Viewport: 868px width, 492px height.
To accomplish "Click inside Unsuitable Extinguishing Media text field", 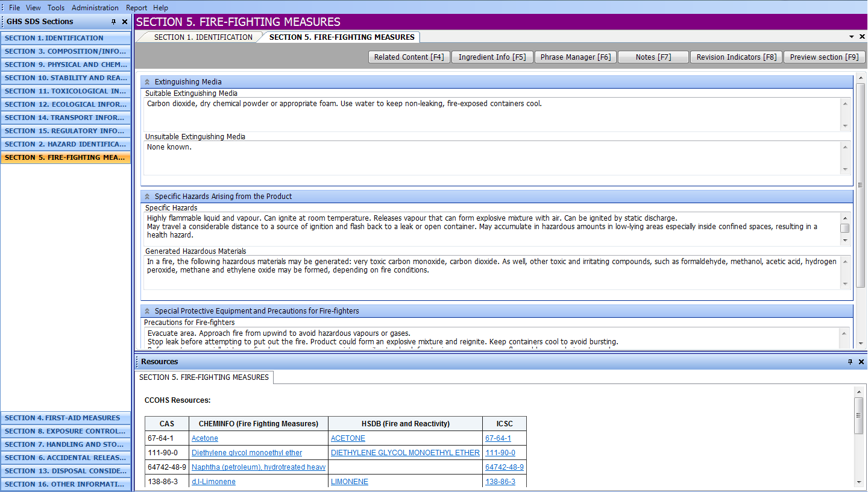I will [x=492, y=158].
